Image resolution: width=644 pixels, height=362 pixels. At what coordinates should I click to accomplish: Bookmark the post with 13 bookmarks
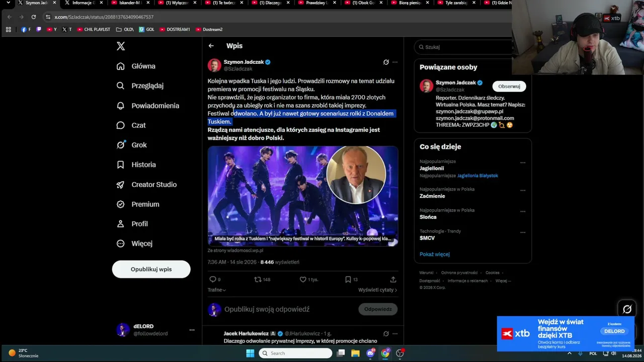351,280
